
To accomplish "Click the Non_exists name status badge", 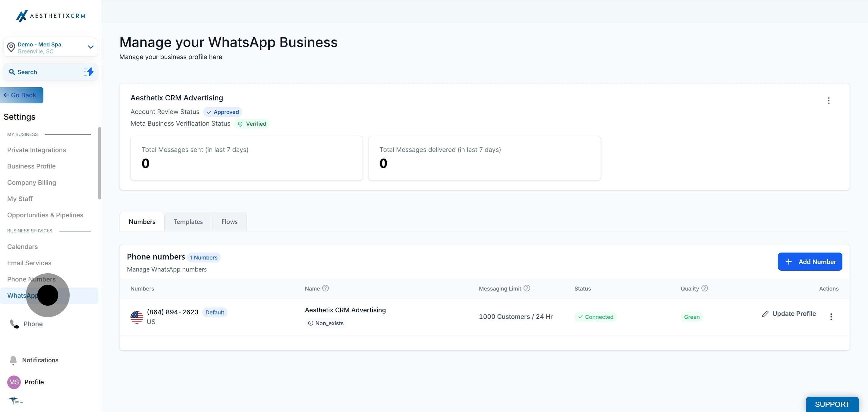I will [x=326, y=323].
